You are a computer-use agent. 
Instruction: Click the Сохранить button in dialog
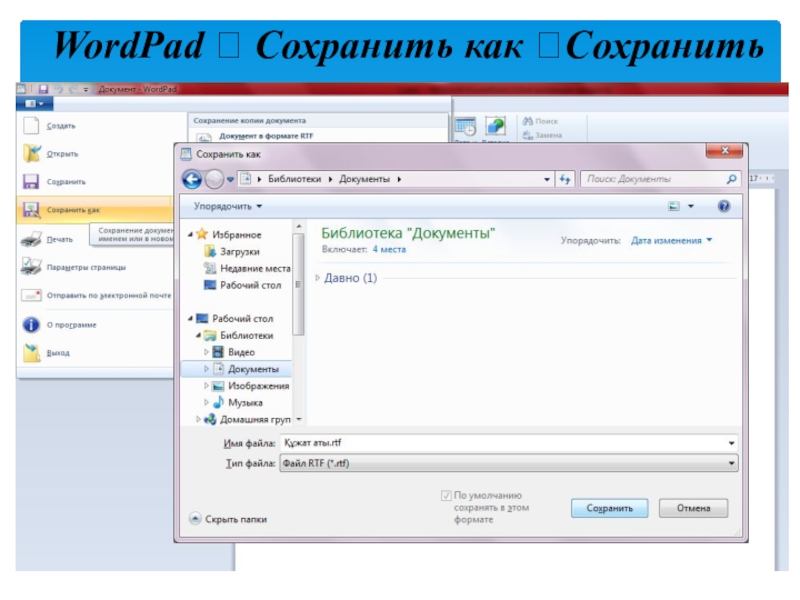point(609,508)
